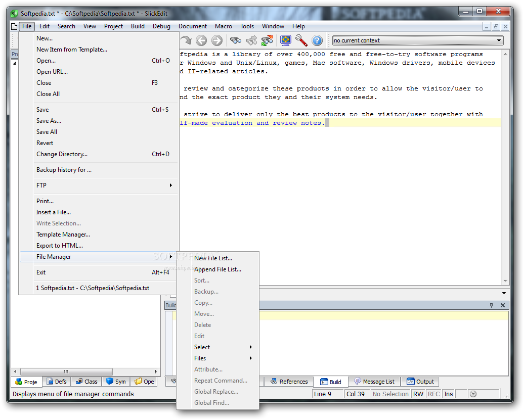Open recent file 1 Softpedia.txt
524x420 pixels.
[x=98, y=288]
